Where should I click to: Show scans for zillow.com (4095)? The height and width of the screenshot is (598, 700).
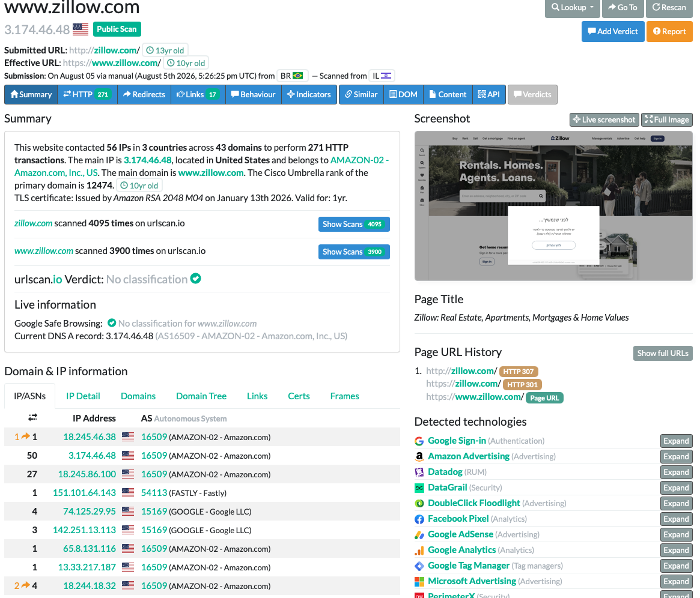354,225
